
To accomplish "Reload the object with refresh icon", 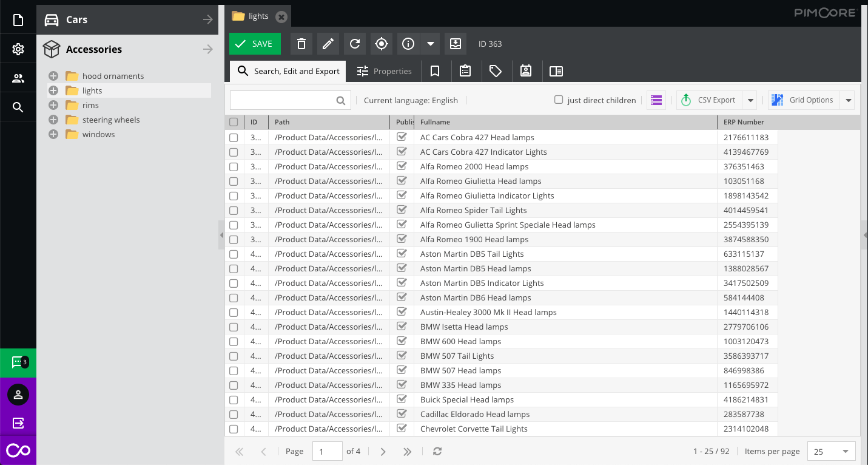I will [355, 44].
